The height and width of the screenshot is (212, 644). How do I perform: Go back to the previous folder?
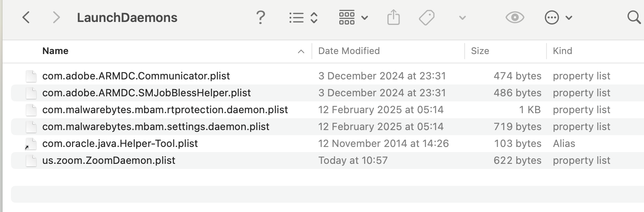[x=26, y=18]
